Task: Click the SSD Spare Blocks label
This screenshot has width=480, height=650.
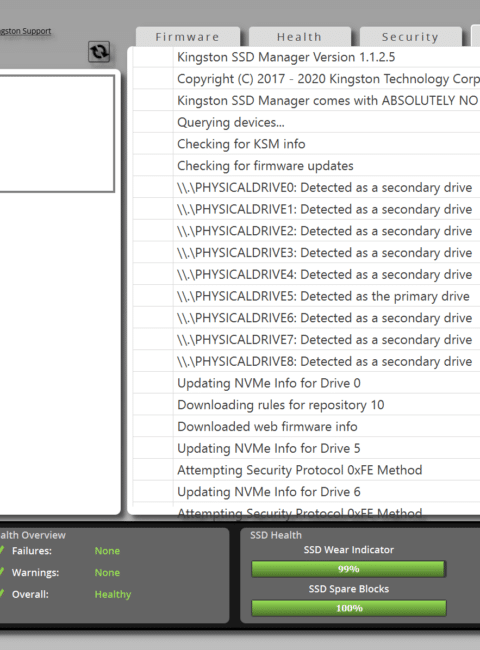Action: (349, 589)
